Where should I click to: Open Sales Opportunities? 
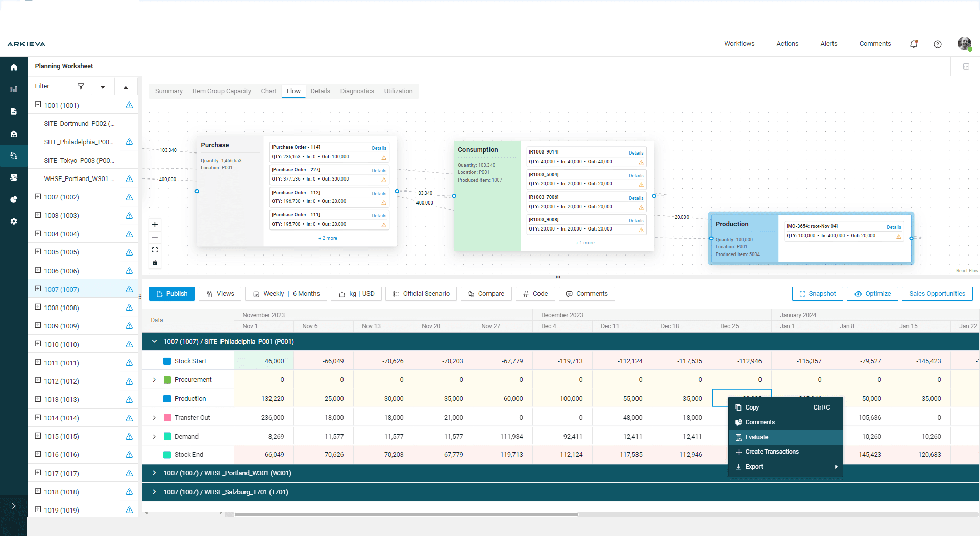pos(937,294)
